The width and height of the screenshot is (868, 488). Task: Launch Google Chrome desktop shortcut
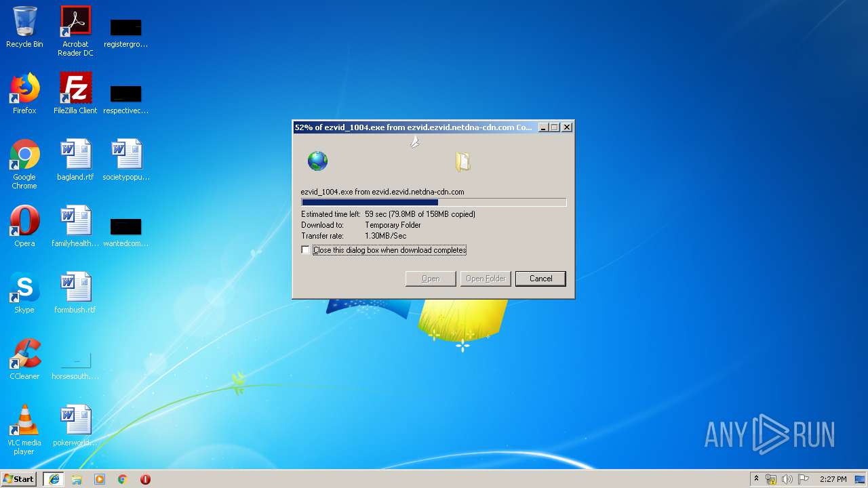point(24,164)
